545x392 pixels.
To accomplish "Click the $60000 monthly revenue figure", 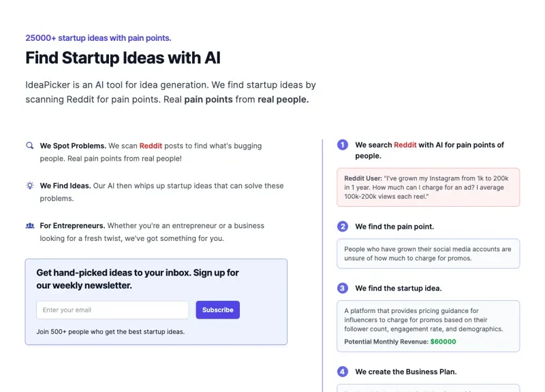I will tap(443, 342).
